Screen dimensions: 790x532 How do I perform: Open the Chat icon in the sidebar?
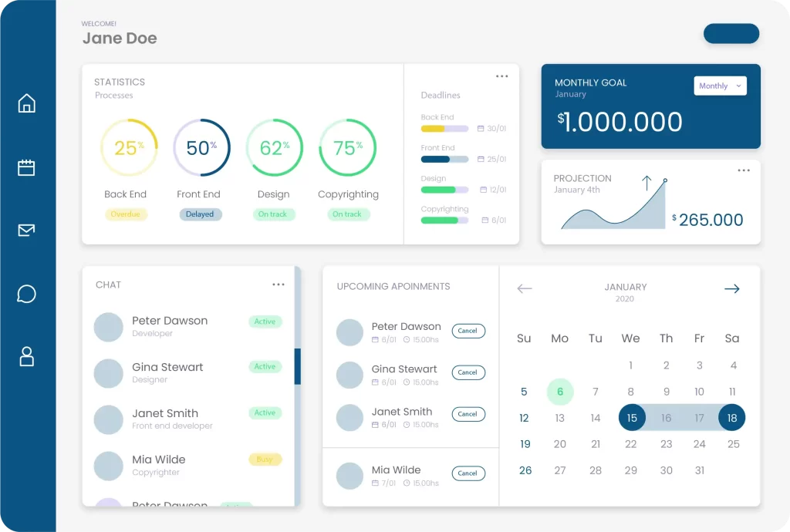27,293
